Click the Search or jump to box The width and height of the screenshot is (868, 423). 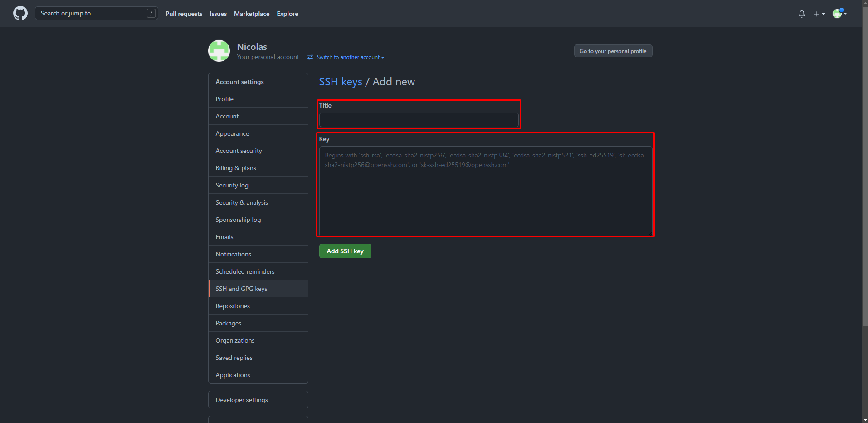tap(91, 14)
